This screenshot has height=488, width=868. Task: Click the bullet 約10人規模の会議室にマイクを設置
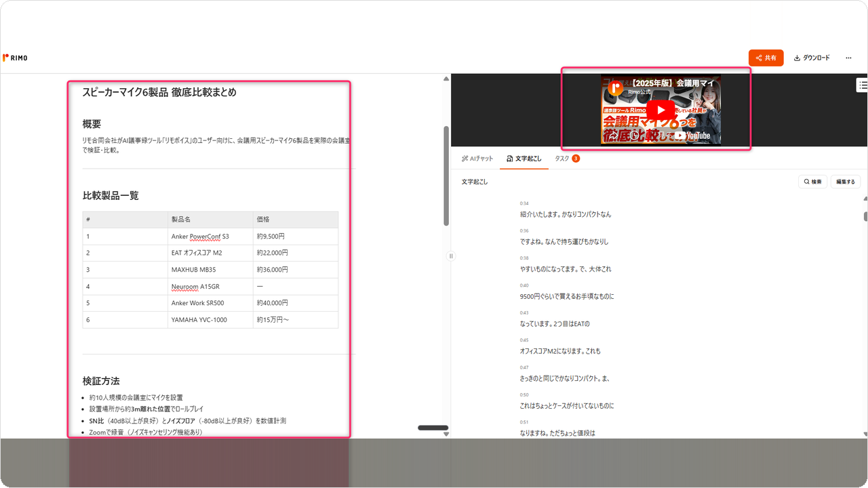click(136, 398)
